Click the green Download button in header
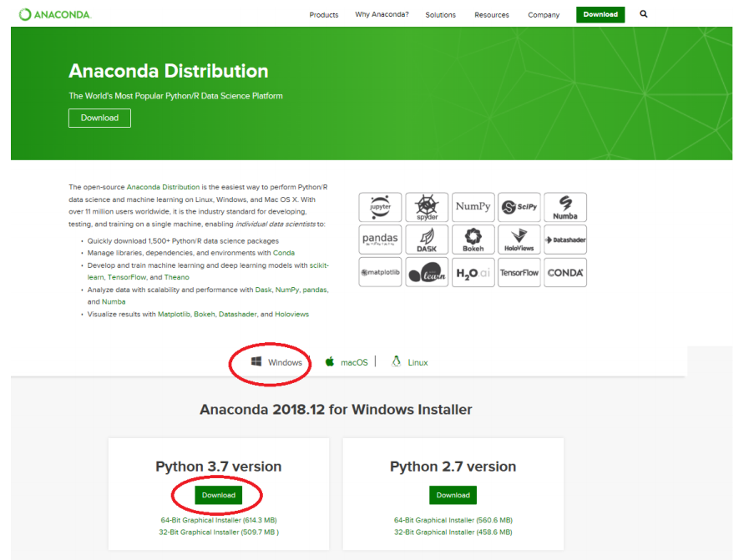 tap(600, 14)
